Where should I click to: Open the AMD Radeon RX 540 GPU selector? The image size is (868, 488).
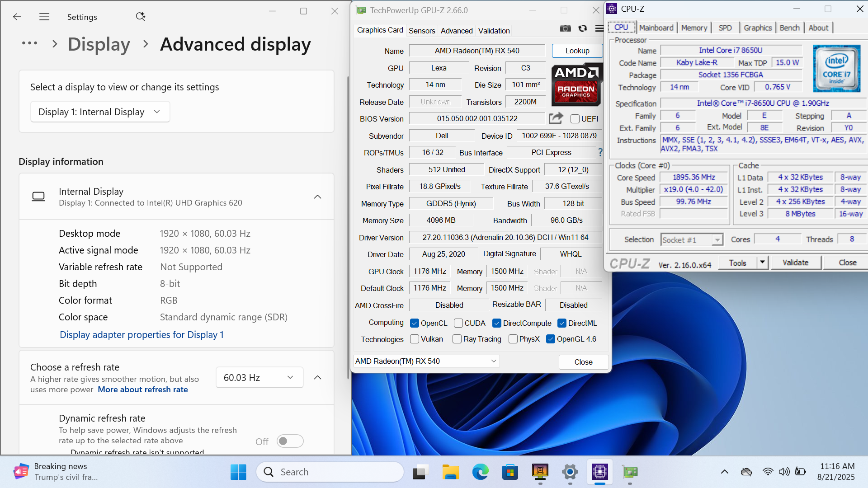pyautogui.click(x=426, y=361)
